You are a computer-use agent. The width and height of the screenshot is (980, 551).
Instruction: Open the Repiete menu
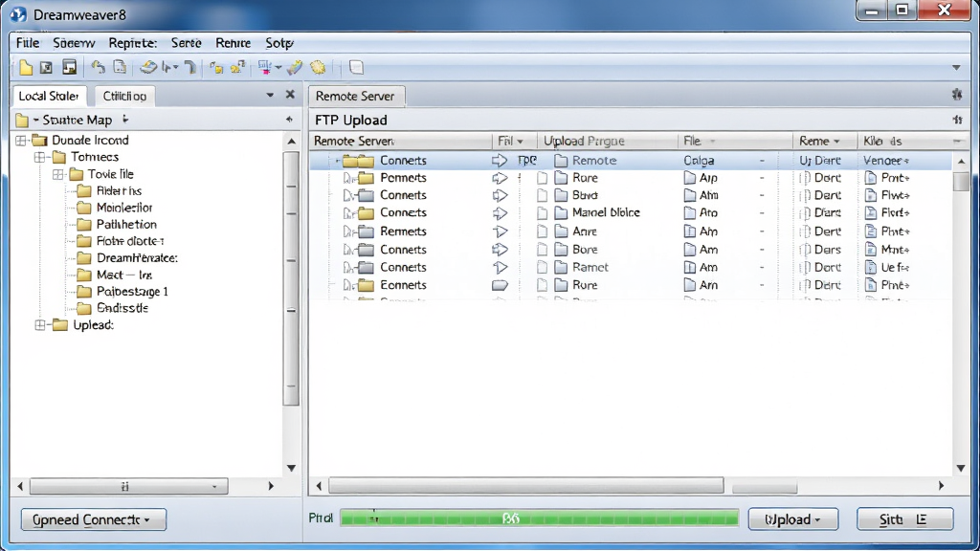pyautogui.click(x=132, y=43)
